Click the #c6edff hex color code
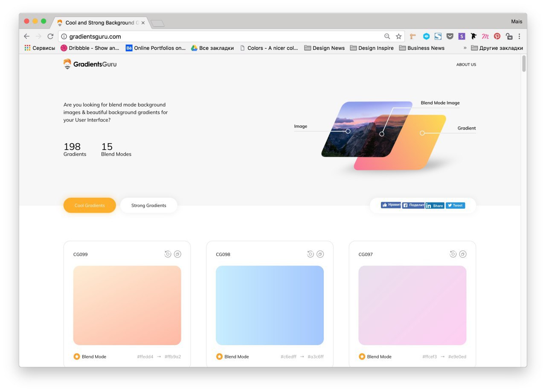 coord(288,357)
